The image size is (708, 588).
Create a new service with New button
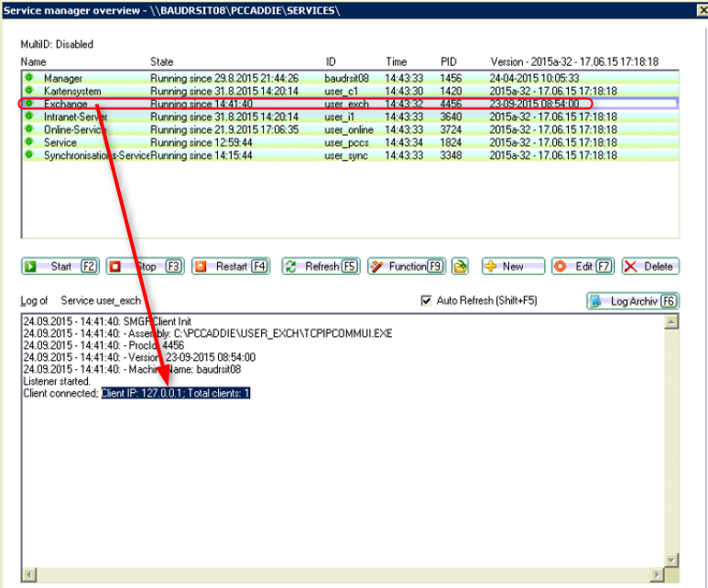513,267
